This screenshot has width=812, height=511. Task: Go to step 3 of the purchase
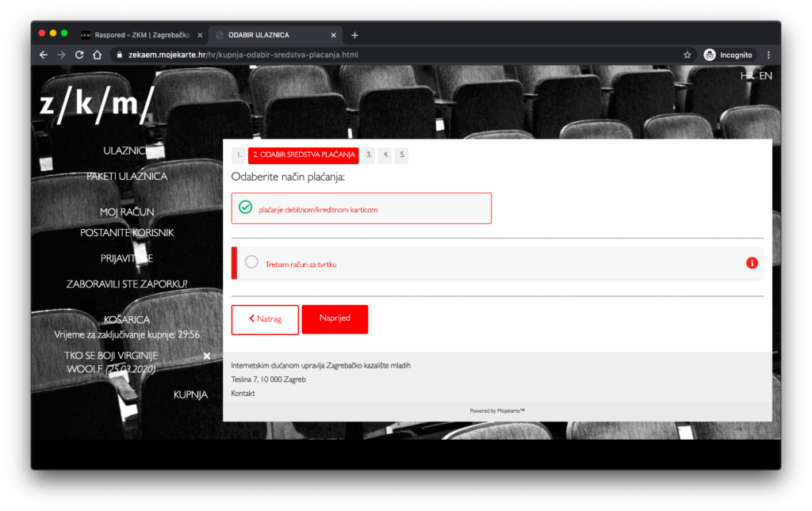pos(369,154)
